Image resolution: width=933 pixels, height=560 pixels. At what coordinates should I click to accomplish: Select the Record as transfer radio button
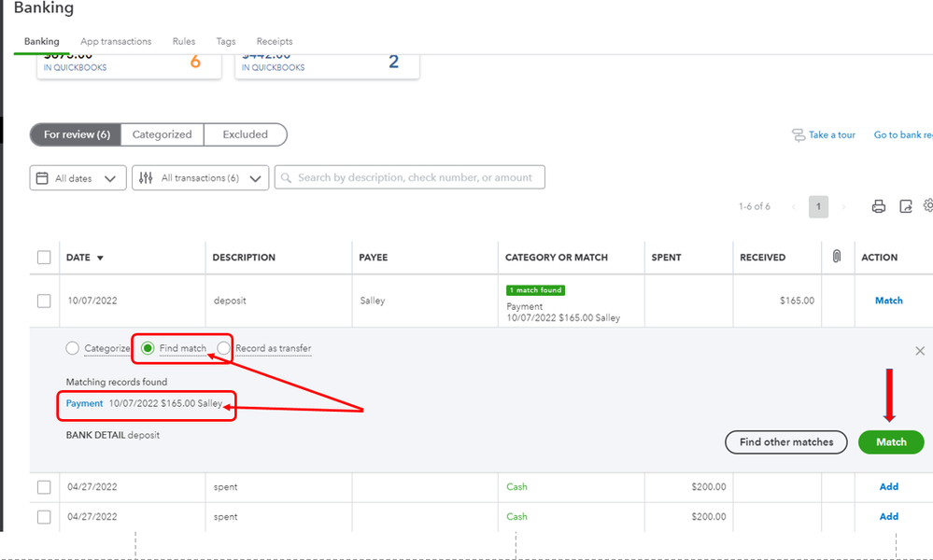[224, 348]
